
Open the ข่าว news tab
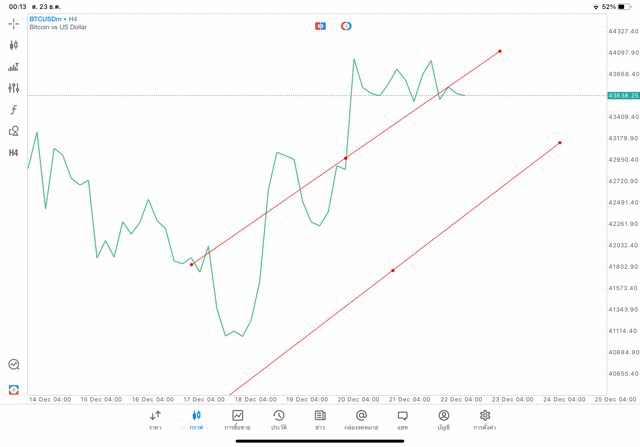[x=320, y=419]
